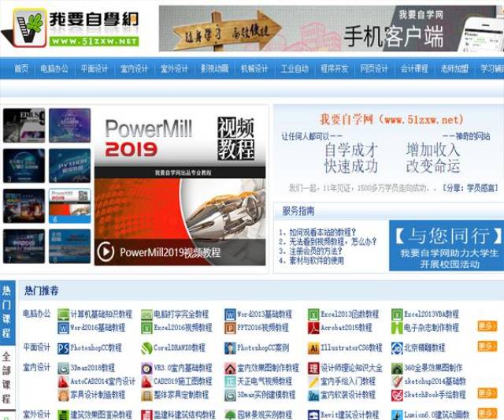
Task: Click the 电子杂志制作教程 icon
Action: 397,328
